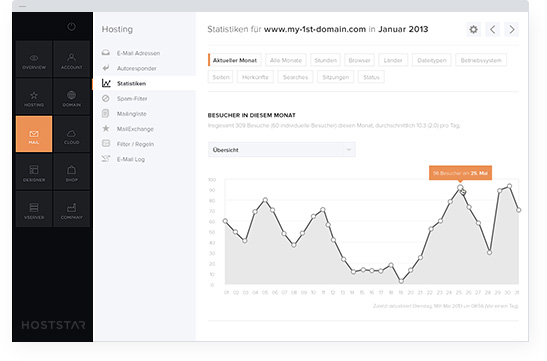The width and height of the screenshot is (547, 361).
Task: Click the highlighted data point for day 25
Action: click(x=460, y=188)
